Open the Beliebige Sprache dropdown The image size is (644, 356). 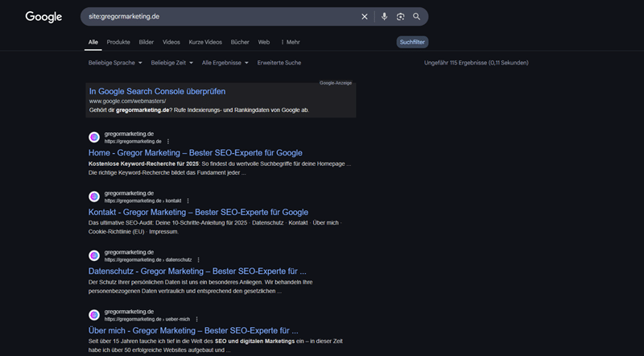click(115, 63)
